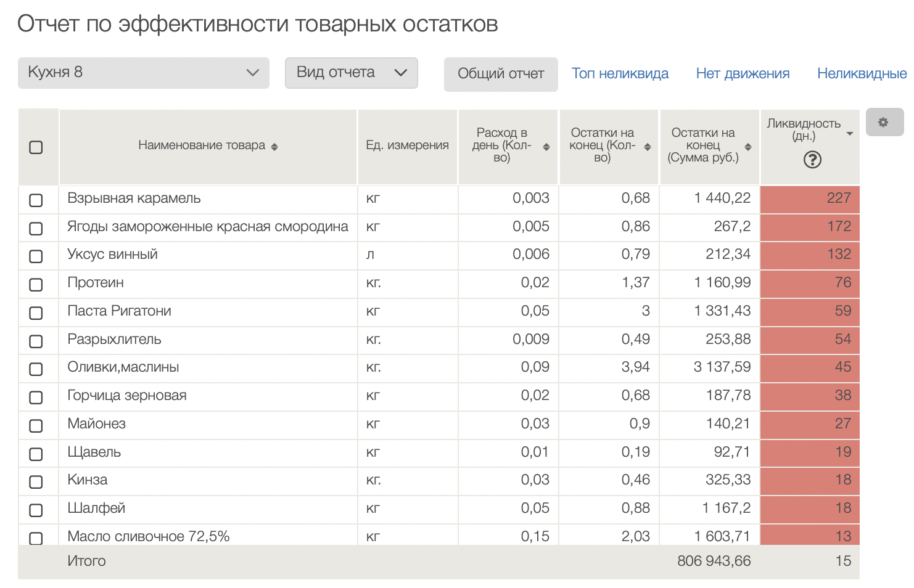914x588 pixels.
Task: Click the red liquidity cell showing 227
Action: point(809,198)
